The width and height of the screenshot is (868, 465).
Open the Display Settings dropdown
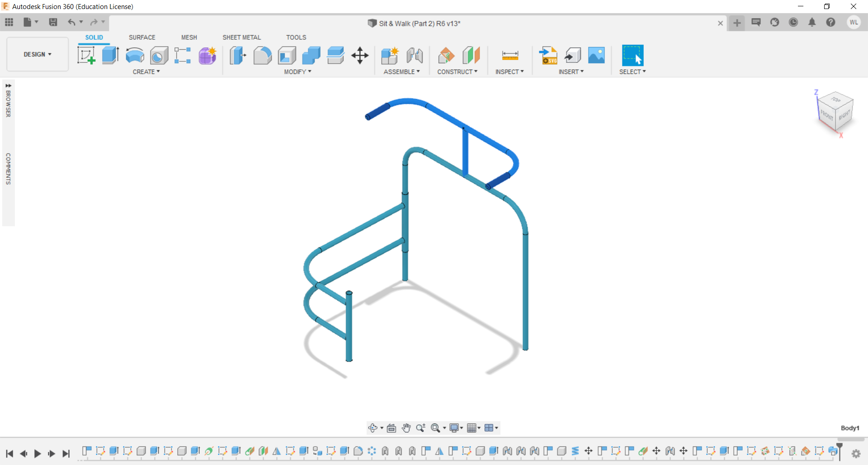[x=455, y=428]
